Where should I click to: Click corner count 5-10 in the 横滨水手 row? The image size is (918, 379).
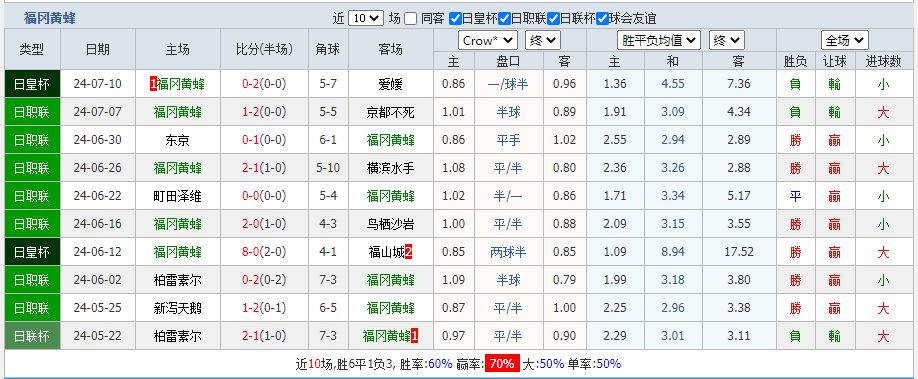(328, 168)
